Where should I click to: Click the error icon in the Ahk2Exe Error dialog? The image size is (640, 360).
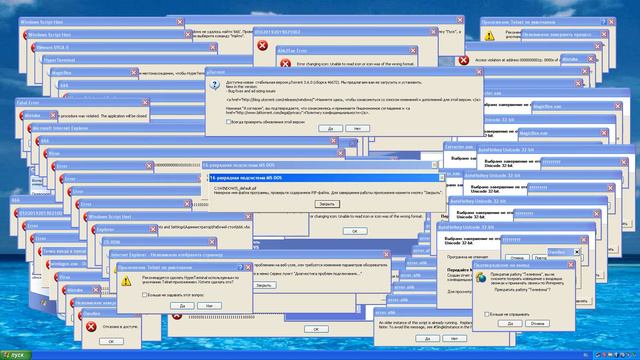(x=285, y=64)
